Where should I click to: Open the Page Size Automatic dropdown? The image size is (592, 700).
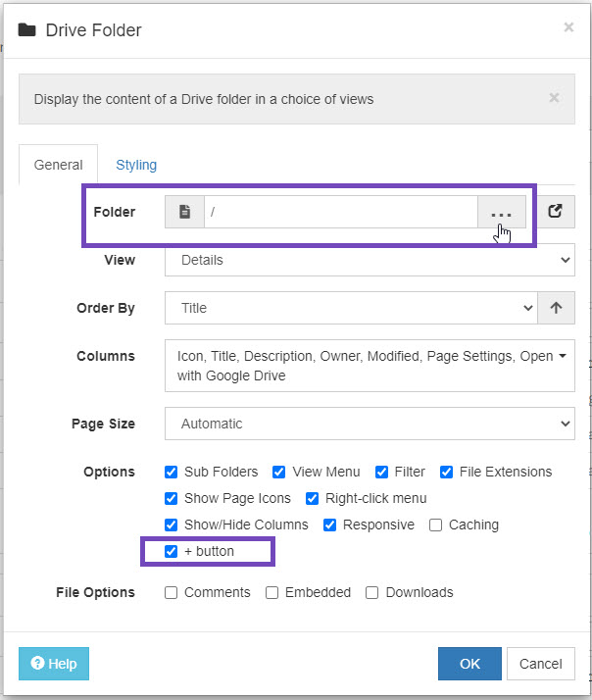pos(370,424)
